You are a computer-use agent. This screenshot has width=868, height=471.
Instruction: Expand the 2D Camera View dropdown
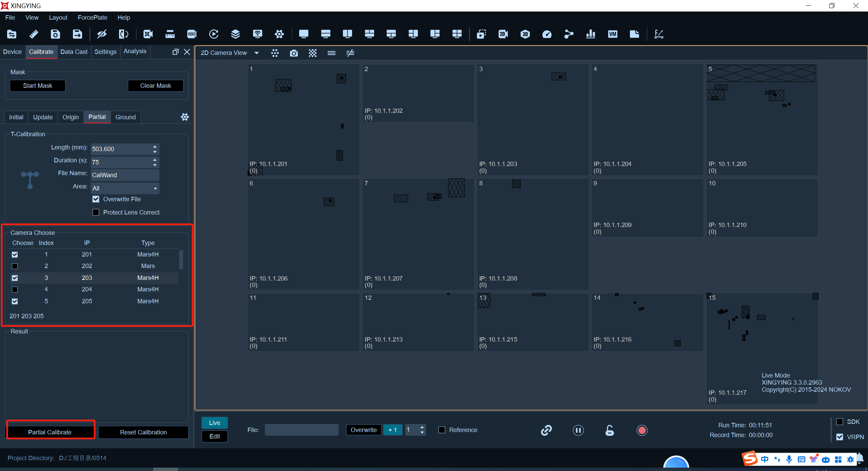tap(256, 53)
